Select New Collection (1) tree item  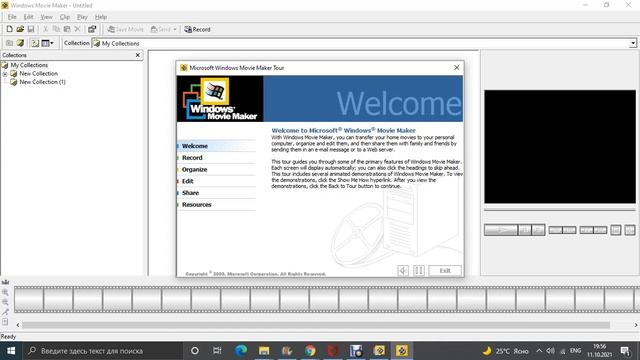pos(42,82)
